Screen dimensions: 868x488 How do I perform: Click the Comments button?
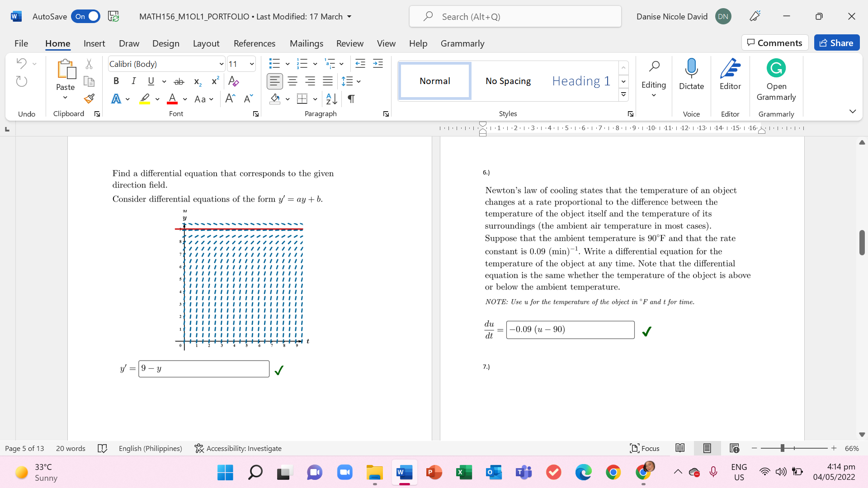click(775, 43)
